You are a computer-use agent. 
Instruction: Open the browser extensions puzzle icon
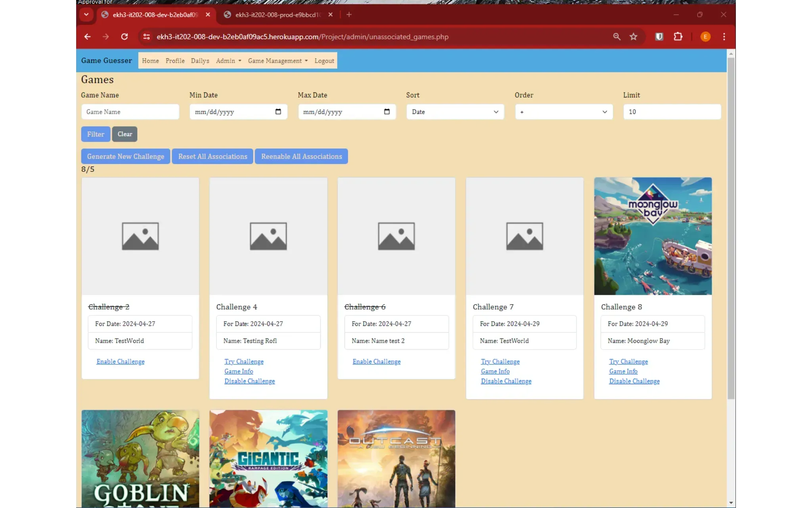coord(678,37)
